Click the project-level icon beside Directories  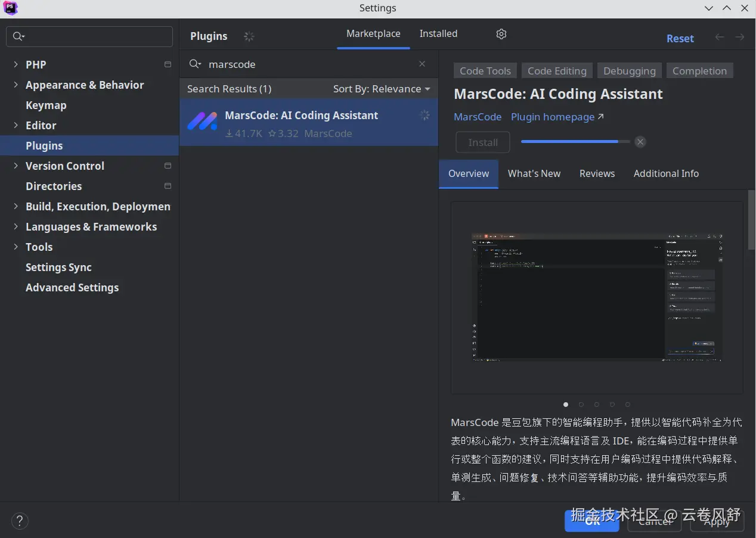coord(168,186)
